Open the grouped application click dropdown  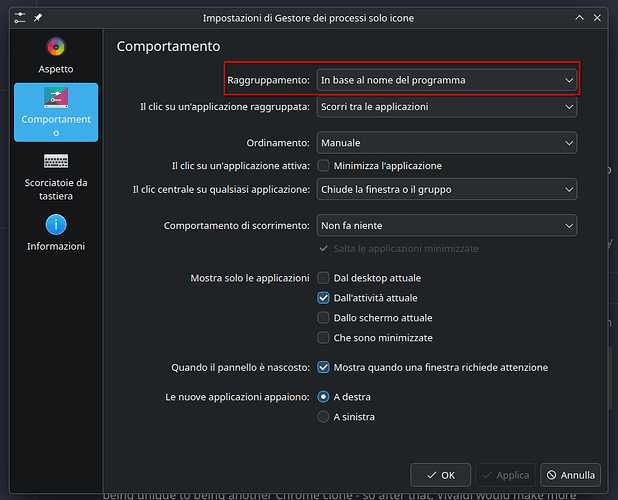(446, 106)
